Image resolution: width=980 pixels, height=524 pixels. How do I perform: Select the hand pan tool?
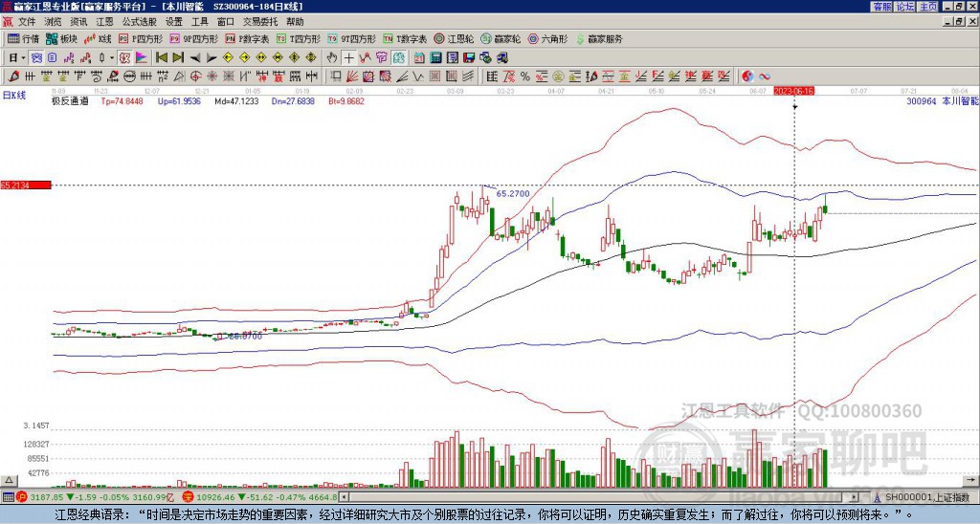332,57
